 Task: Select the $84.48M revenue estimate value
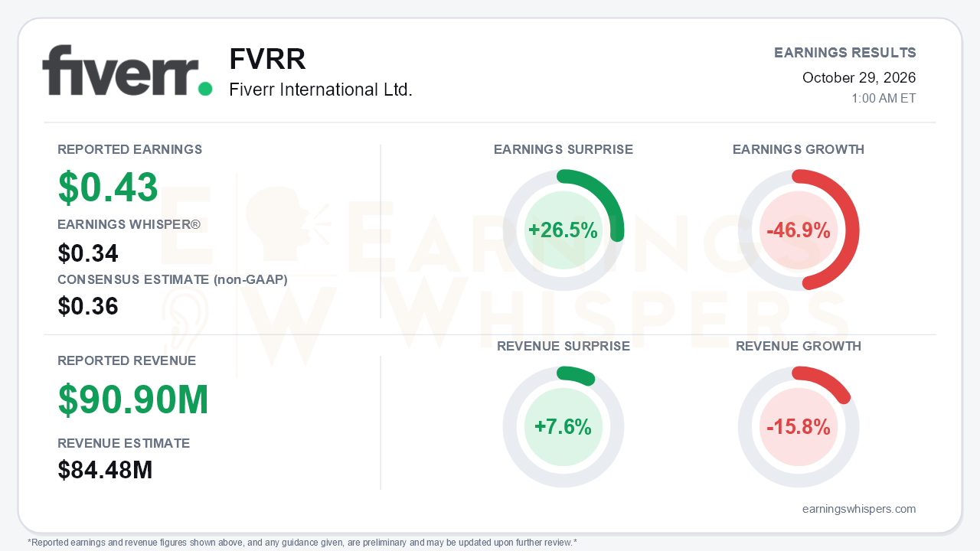point(106,470)
